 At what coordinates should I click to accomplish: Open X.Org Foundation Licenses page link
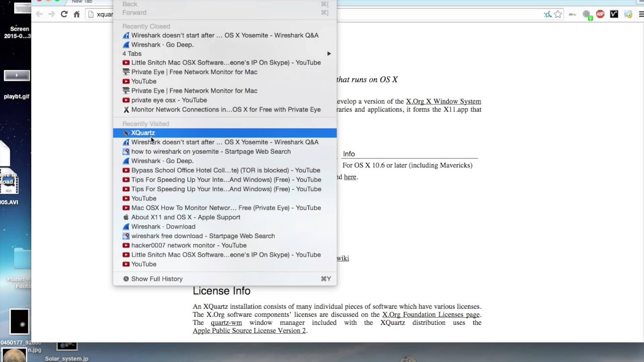click(x=431, y=315)
